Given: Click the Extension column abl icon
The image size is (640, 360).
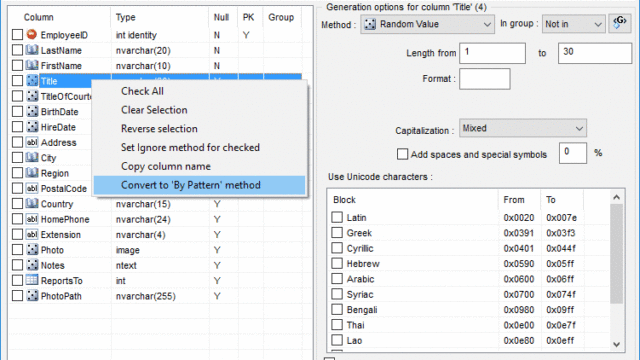Looking at the screenshot, I should [32, 234].
